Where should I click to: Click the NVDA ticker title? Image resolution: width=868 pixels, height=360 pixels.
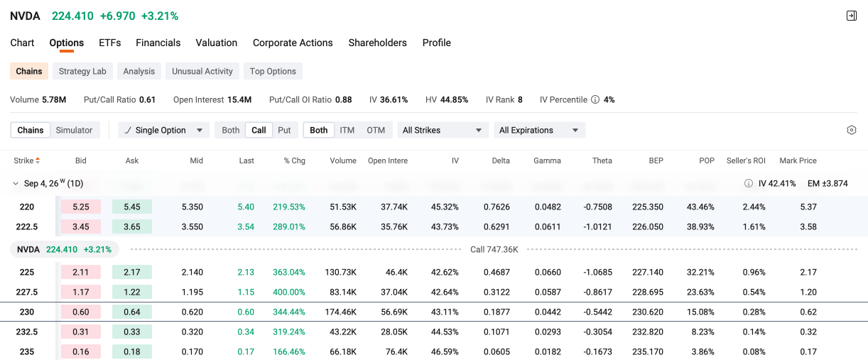click(x=25, y=16)
